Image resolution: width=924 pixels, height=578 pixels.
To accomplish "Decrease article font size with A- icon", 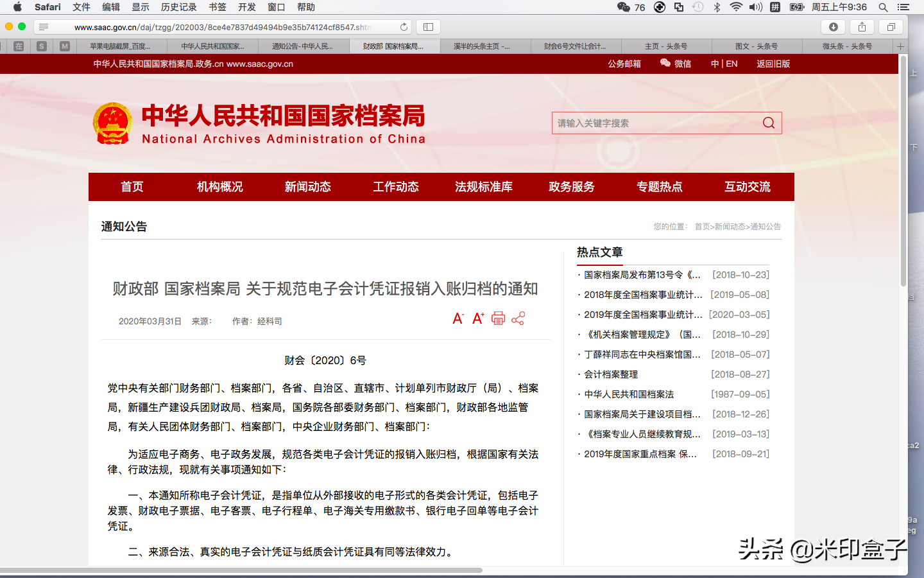I will [458, 318].
